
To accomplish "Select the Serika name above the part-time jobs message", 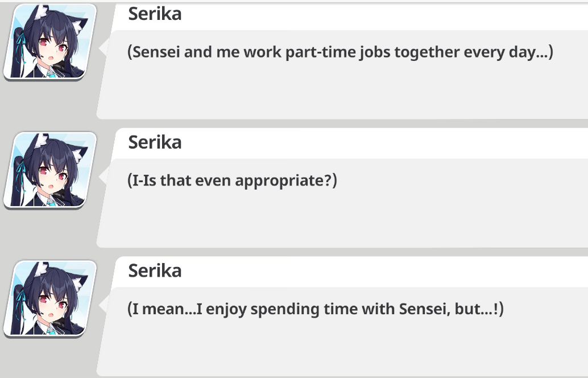I will tap(155, 14).
